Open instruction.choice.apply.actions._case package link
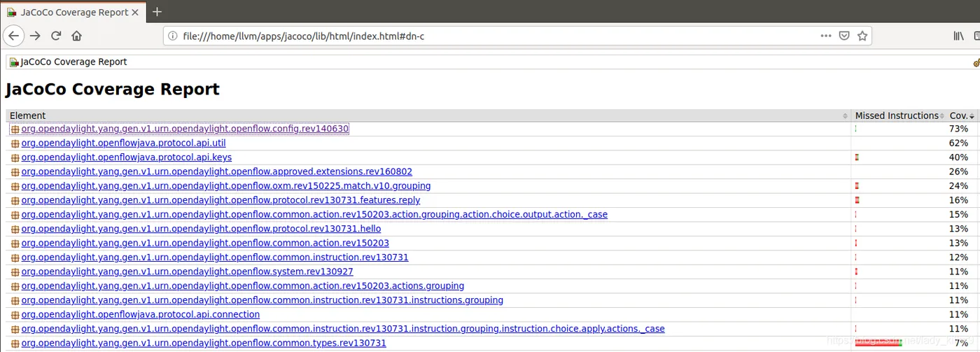 (343, 328)
